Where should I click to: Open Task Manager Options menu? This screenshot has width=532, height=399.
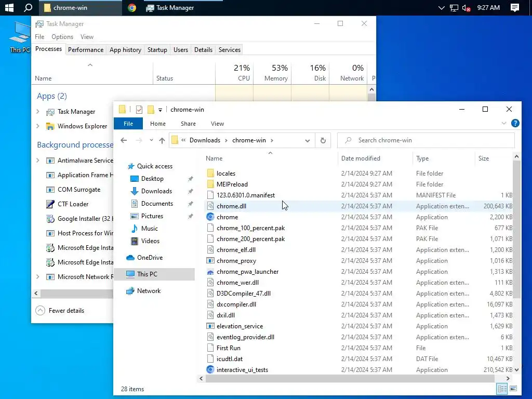[62, 37]
